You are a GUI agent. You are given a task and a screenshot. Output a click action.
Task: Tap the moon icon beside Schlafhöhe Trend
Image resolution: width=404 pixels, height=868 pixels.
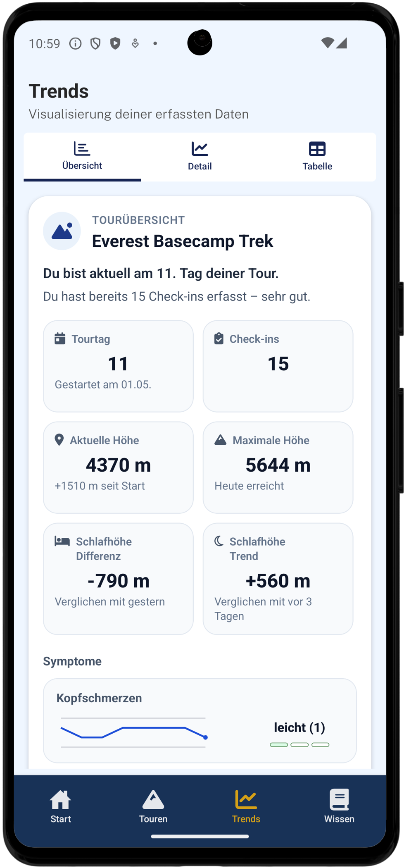pyautogui.click(x=219, y=541)
